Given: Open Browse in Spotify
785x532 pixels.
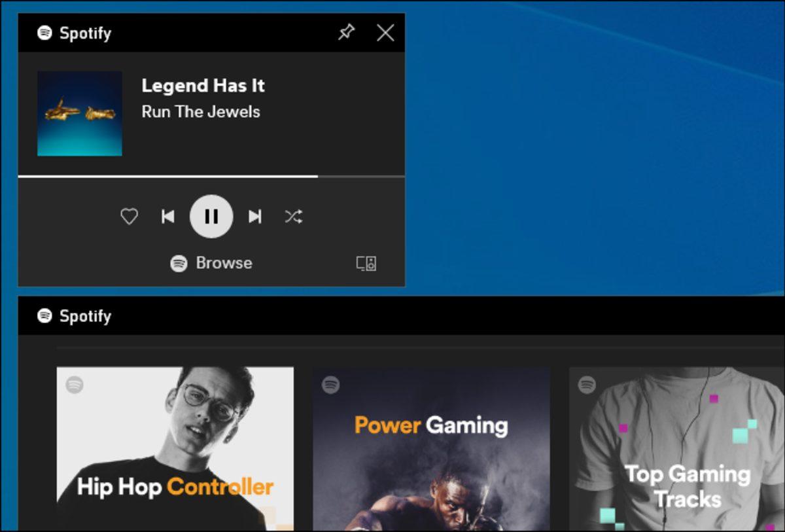Looking at the screenshot, I should pyautogui.click(x=211, y=263).
